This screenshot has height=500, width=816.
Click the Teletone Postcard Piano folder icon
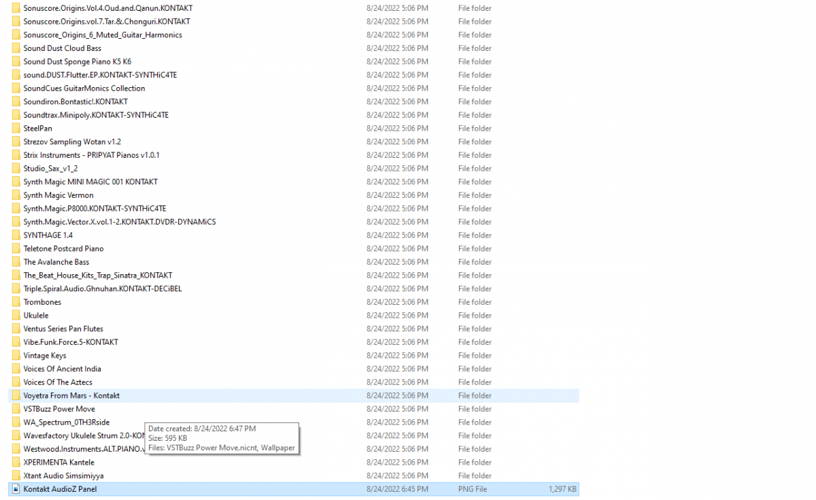[x=15, y=248]
